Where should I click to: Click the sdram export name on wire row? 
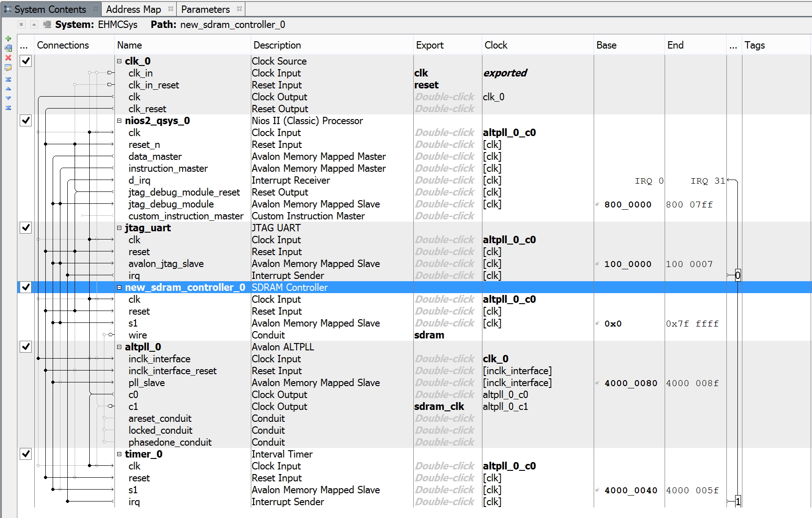(429, 335)
